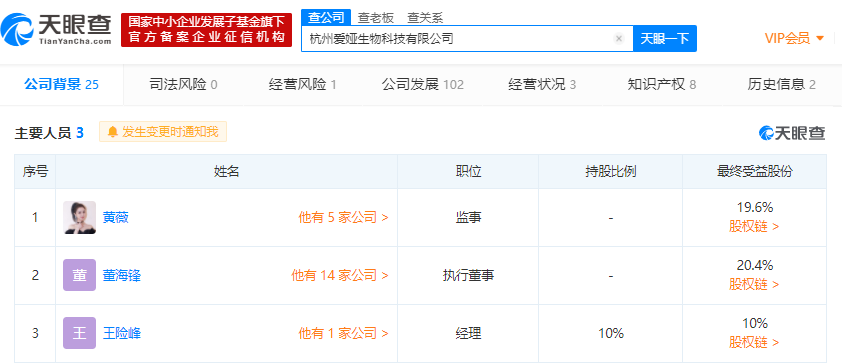Click the purple 董 avatar
The width and height of the screenshot is (842, 363).
point(79,275)
